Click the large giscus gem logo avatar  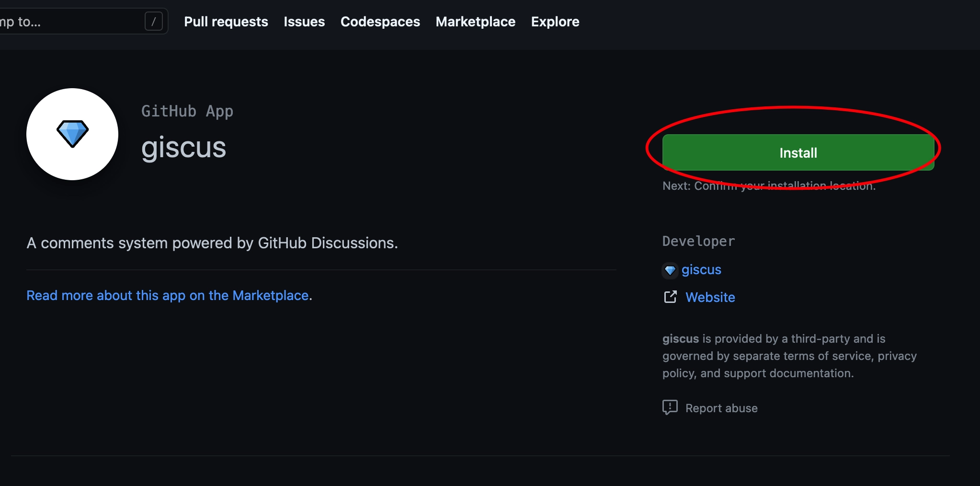[x=72, y=134]
